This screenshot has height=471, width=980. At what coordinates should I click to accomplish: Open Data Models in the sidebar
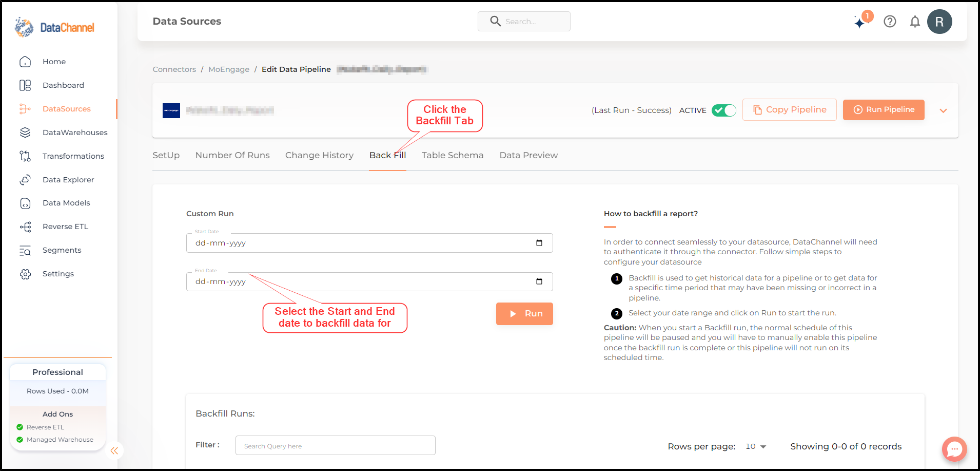pos(66,203)
